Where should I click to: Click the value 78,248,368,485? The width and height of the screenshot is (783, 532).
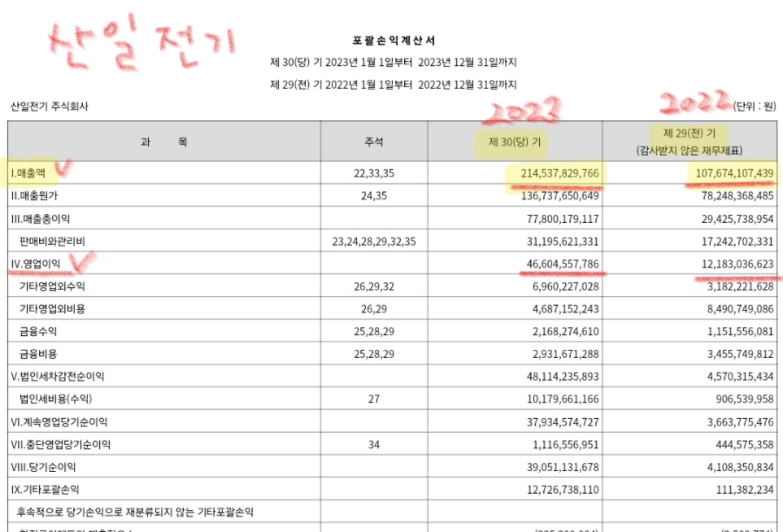tap(738, 196)
